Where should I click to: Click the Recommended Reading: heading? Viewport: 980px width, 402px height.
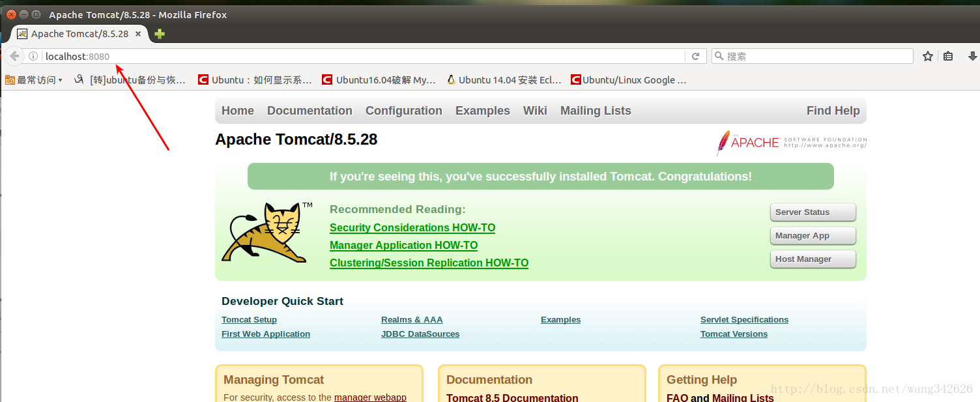coord(397,209)
